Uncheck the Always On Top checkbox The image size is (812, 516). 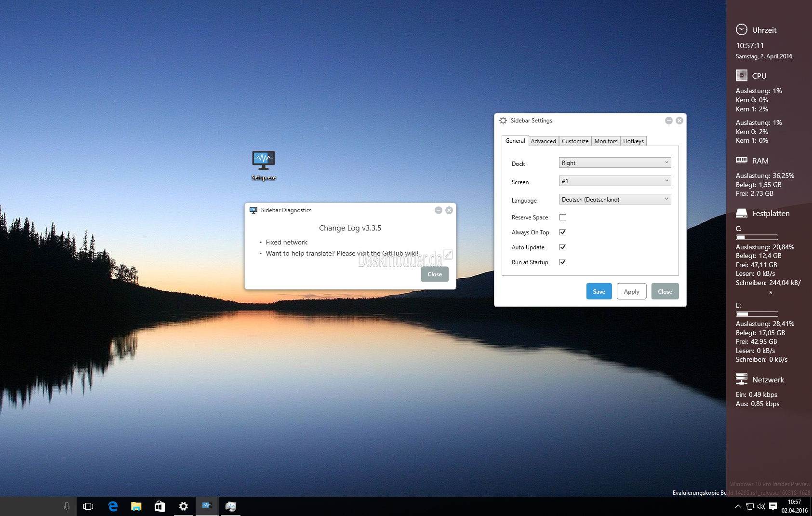(x=563, y=232)
